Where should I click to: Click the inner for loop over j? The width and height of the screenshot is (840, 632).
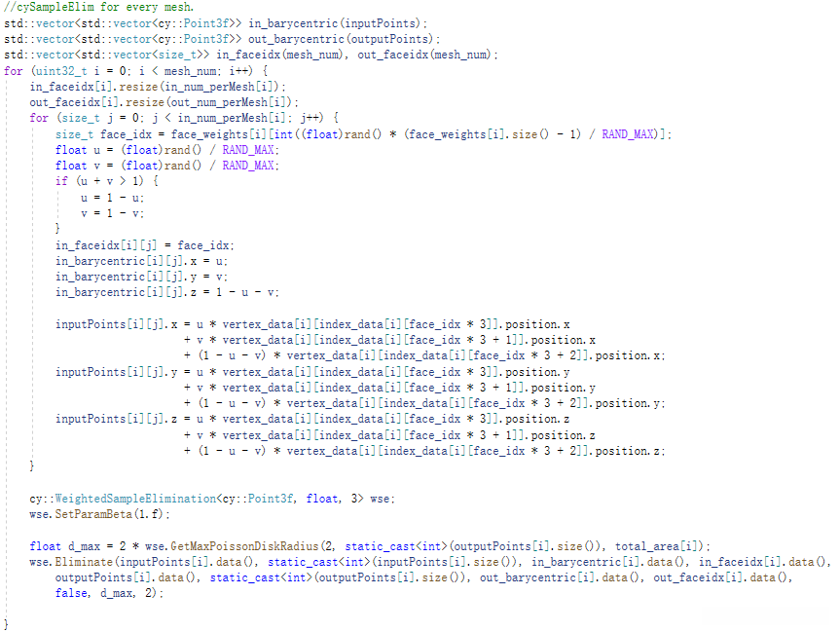pos(184,118)
